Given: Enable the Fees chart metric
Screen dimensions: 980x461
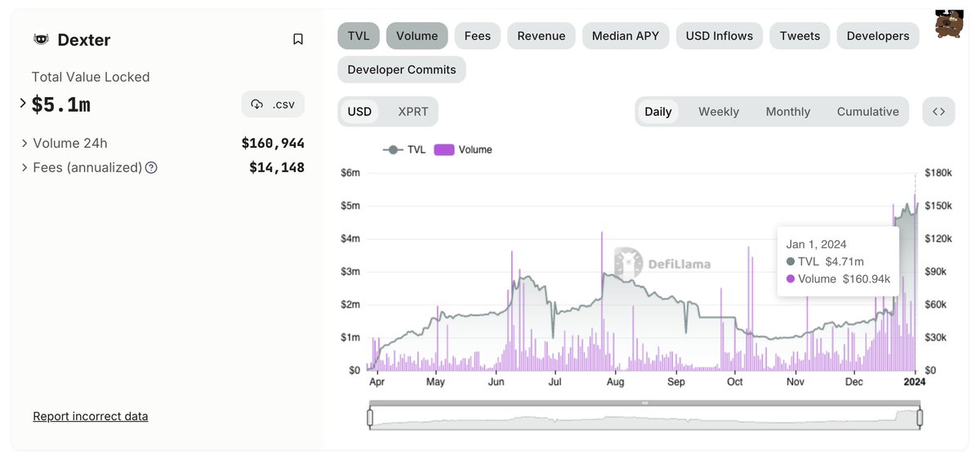Looking at the screenshot, I should (x=478, y=36).
